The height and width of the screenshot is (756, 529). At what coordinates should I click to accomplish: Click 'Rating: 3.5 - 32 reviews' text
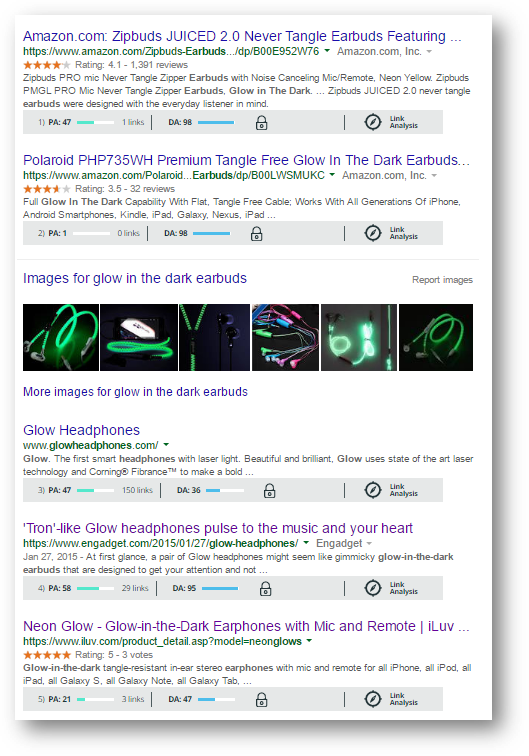click(125, 189)
